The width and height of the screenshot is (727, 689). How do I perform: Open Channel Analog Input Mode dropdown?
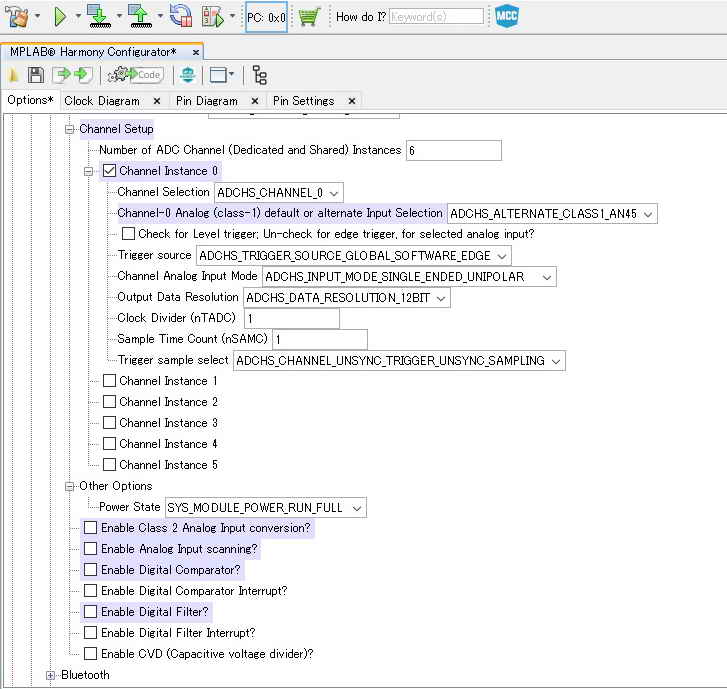tap(409, 277)
